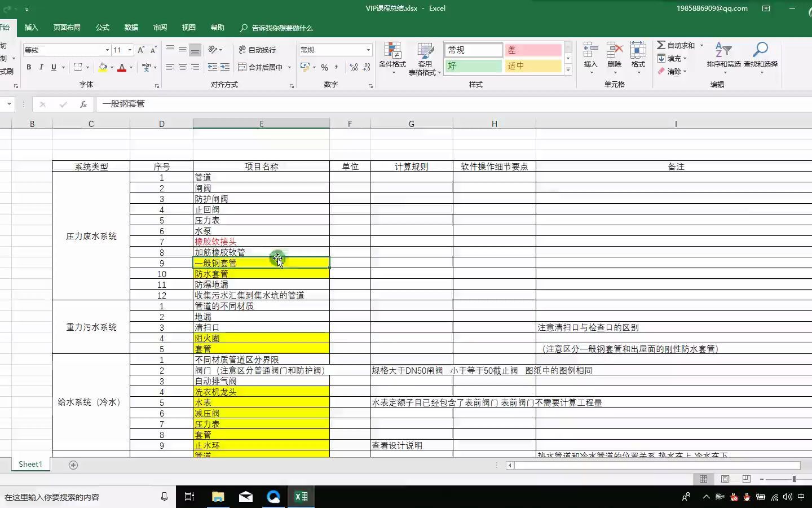Image resolution: width=812 pixels, height=508 pixels.
Task: Apply the 差 red cell style
Action: [x=533, y=50]
